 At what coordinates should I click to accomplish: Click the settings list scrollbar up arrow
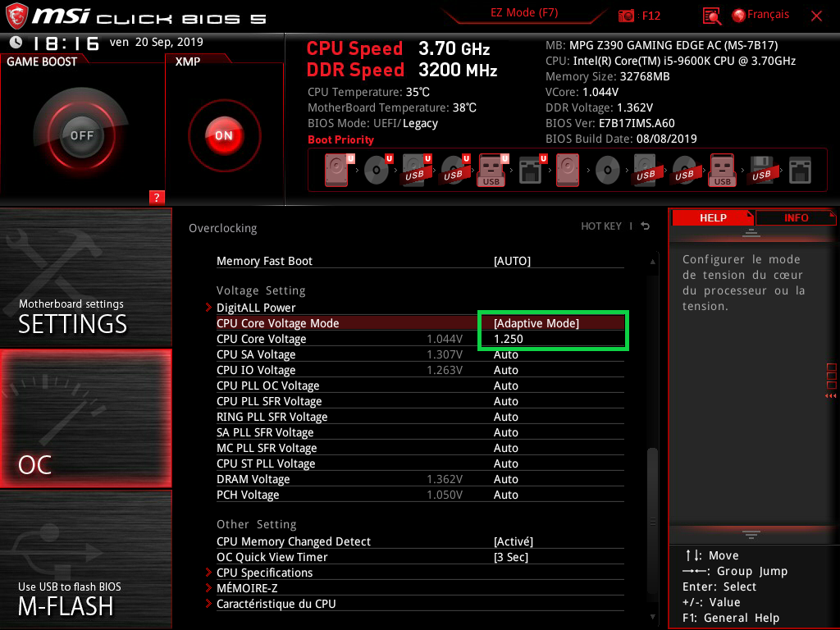[x=652, y=262]
